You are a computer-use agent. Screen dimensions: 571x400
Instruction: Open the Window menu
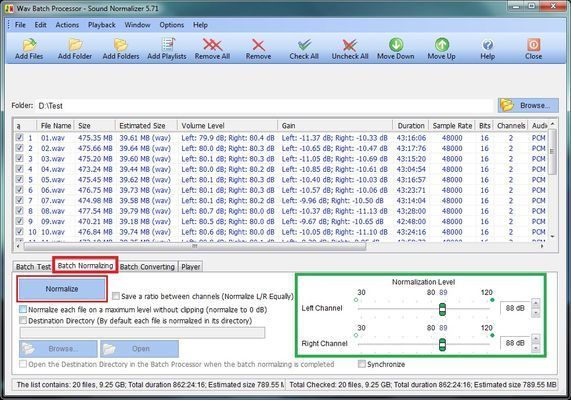[137, 25]
